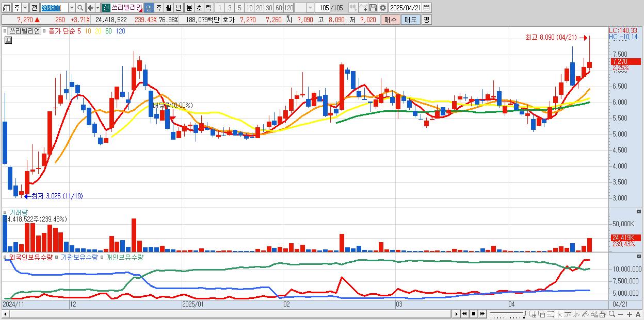Click the continuous lookup dots icon
The height and width of the screenshot is (320, 644).
353,8
